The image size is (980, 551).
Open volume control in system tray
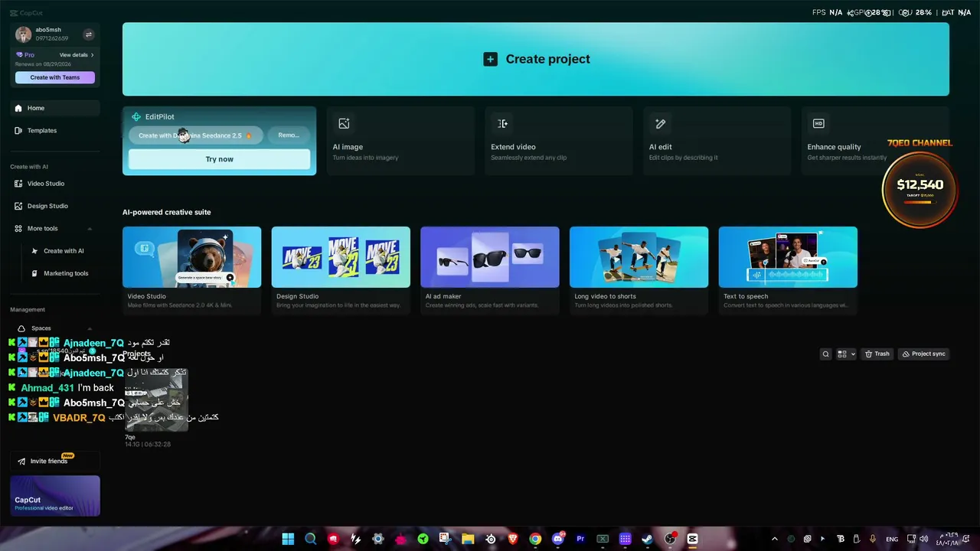923,539
